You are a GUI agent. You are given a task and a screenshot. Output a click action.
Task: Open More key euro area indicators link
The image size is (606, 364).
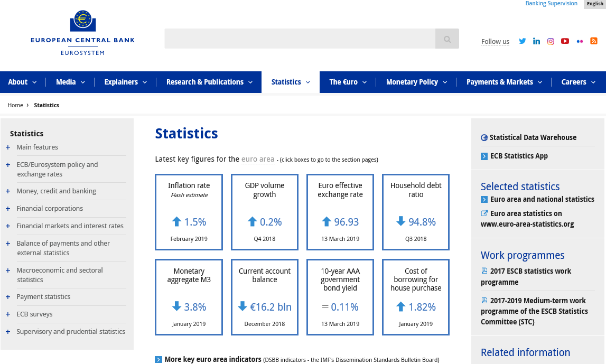(213, 359)
